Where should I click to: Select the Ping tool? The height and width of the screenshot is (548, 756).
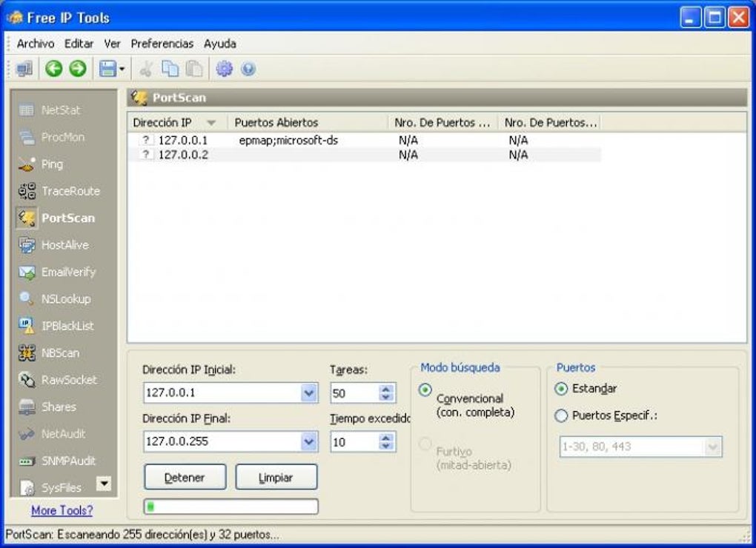pyautogui.click(x=41, y=164)
